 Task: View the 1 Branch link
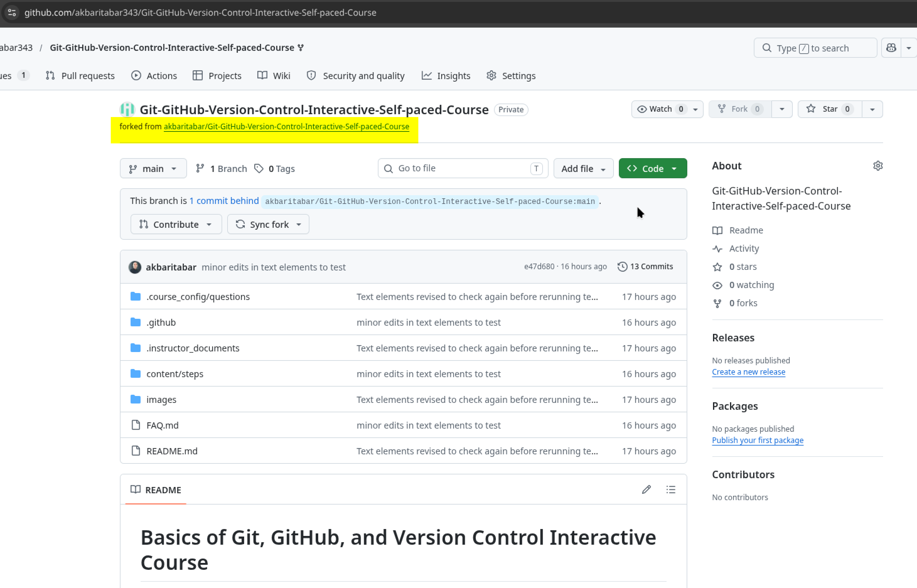click(221, 168)
